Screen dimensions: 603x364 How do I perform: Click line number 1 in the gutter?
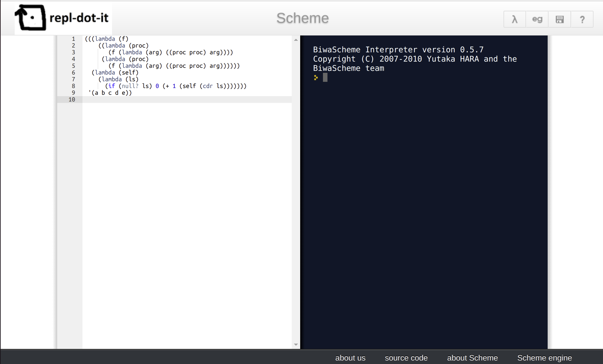click(x=73, y=39)
